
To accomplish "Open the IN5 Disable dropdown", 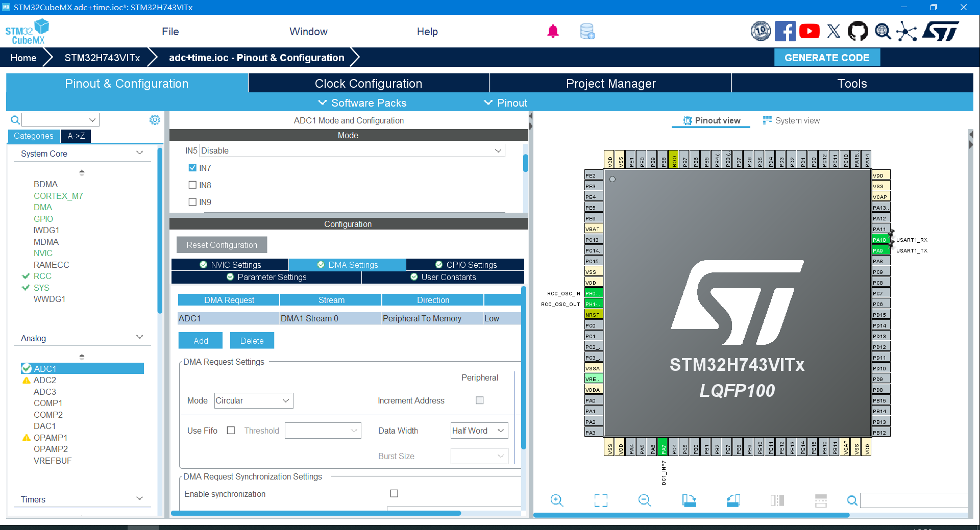I will coord(352,150).
